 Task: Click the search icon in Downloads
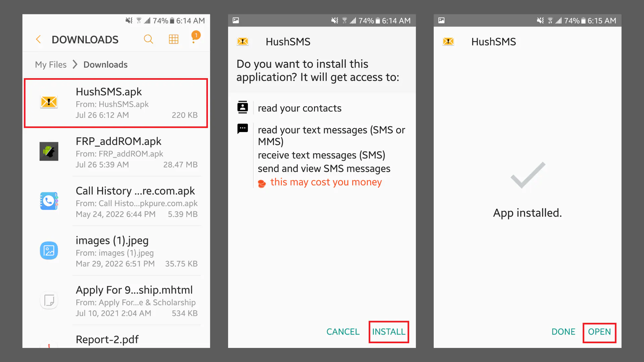tap(149, 39)
